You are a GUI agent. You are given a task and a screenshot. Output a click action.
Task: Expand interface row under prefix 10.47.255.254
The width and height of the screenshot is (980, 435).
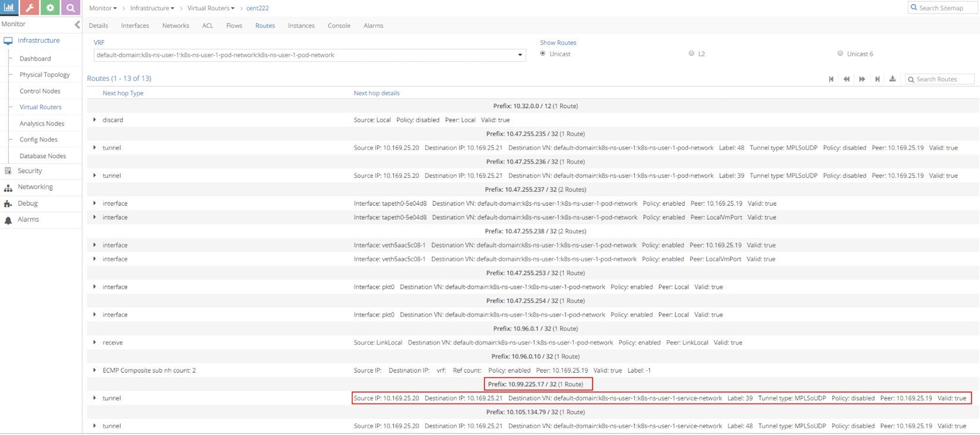coord(94,315)
